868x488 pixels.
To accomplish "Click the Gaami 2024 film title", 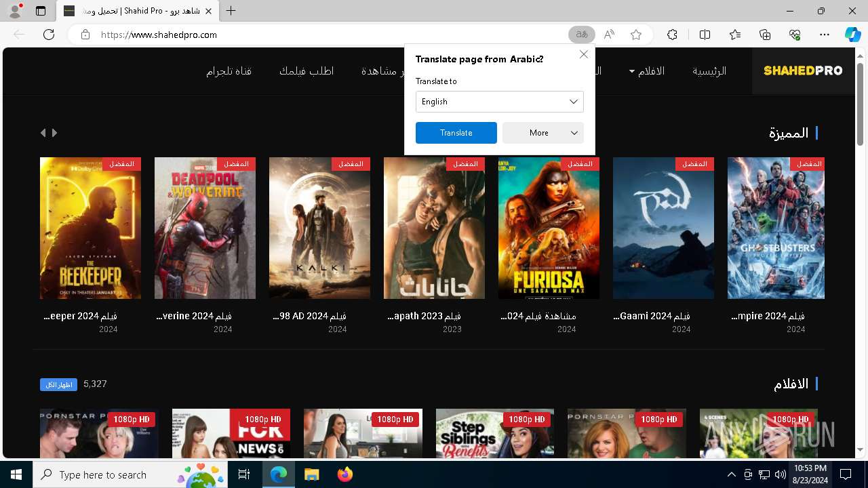I will (x=652, y=316).
